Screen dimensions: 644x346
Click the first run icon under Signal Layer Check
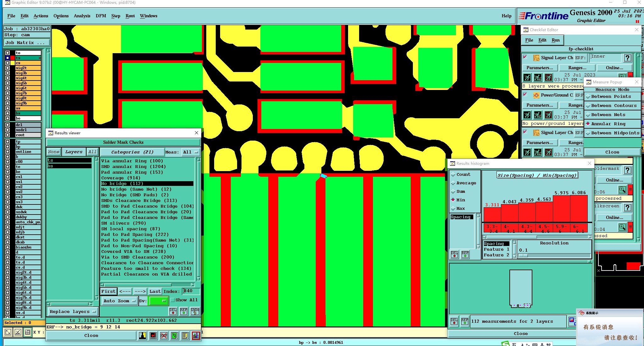527,77
